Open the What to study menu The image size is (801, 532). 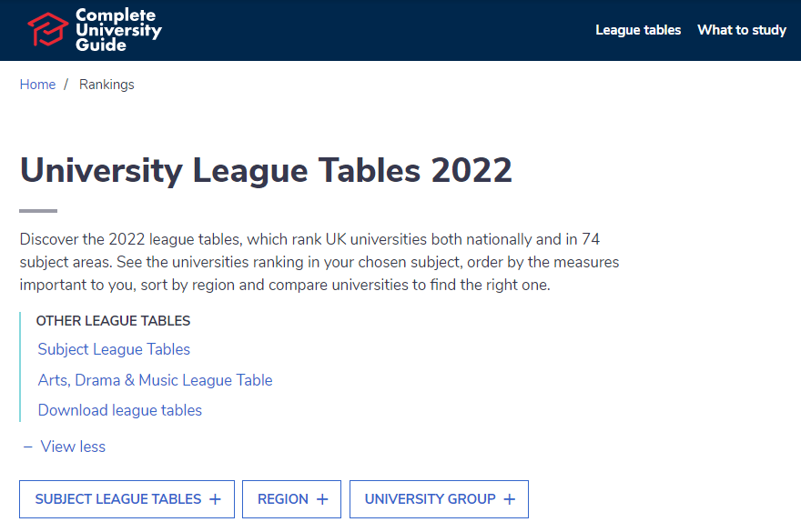pyautogui.click(x=742, y=30)
